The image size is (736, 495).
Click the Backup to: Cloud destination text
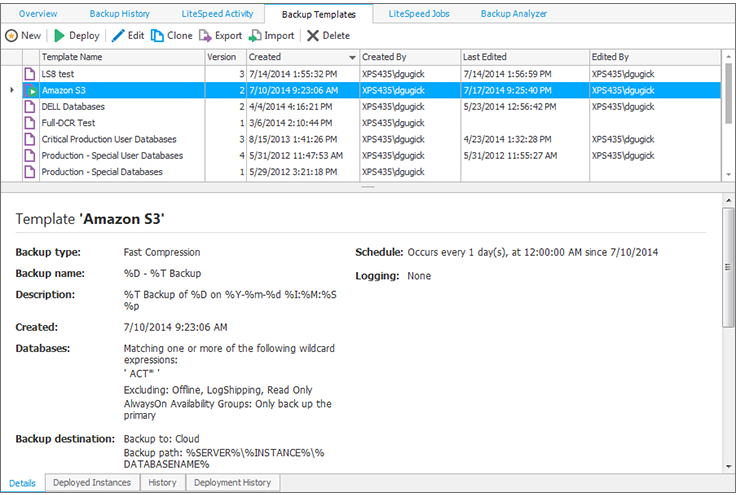[161, 439]
